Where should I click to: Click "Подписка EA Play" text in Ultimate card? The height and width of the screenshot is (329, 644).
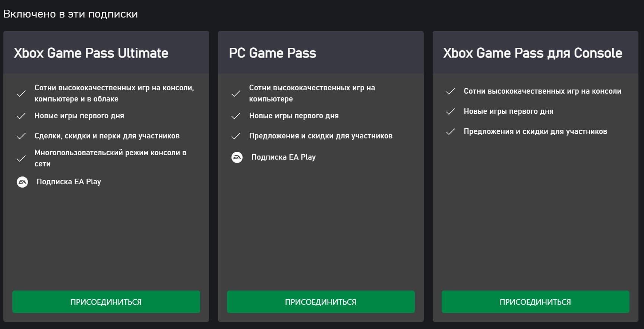[x=69, y=182]
